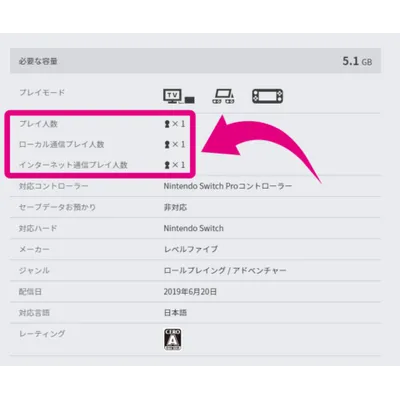This screenshot has height=400, width=400.
Task: Select the 5.1 GB size value
Action: [x=357, y=61]
